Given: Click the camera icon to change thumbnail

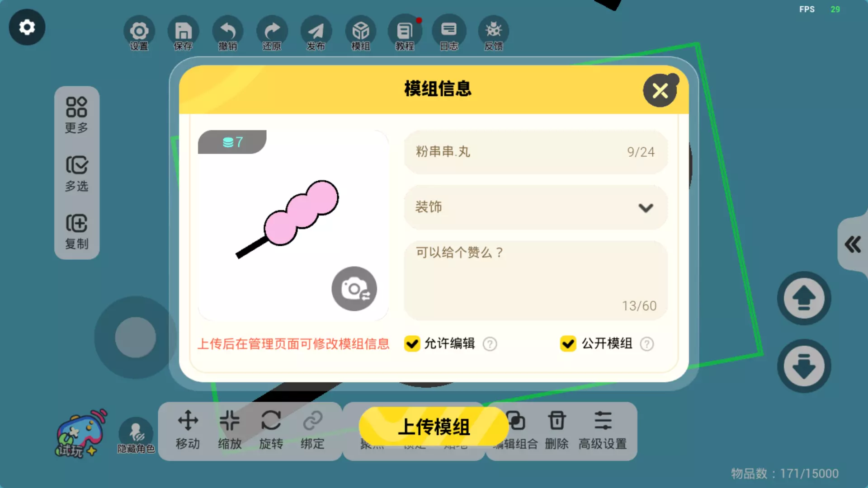Looking at the screenshot, I should (354, 289).
